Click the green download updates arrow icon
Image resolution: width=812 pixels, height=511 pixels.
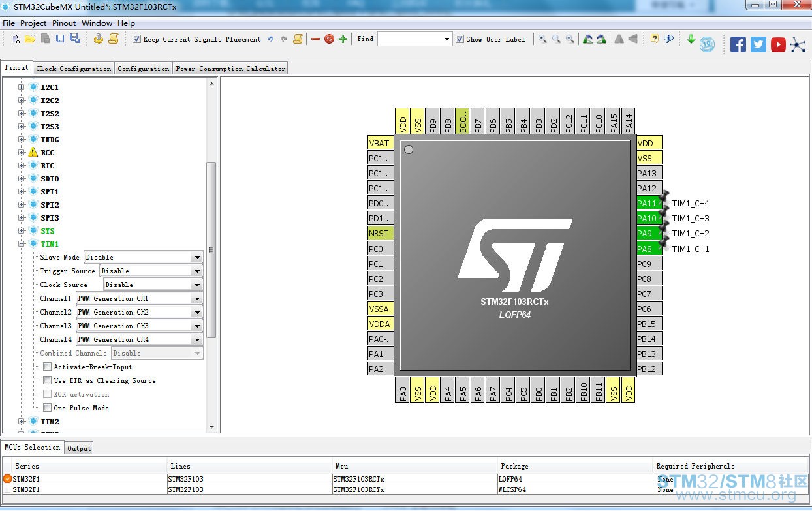[x=691, y=39]
